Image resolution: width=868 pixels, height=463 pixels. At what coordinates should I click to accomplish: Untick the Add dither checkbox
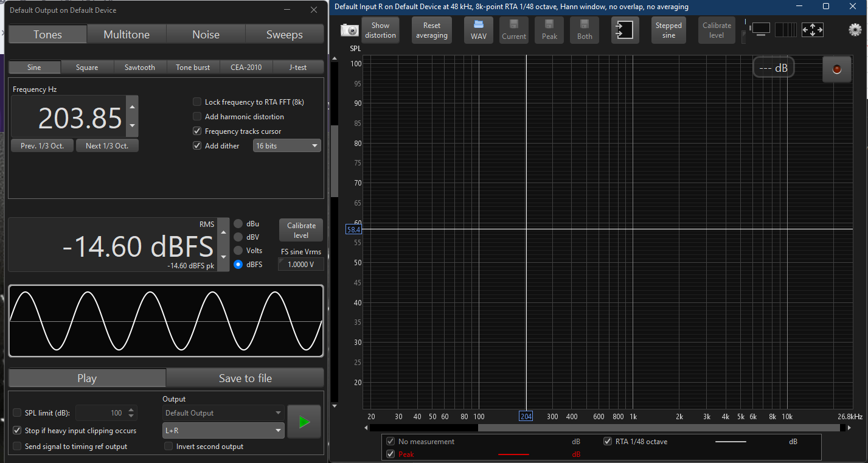(197, 146)
